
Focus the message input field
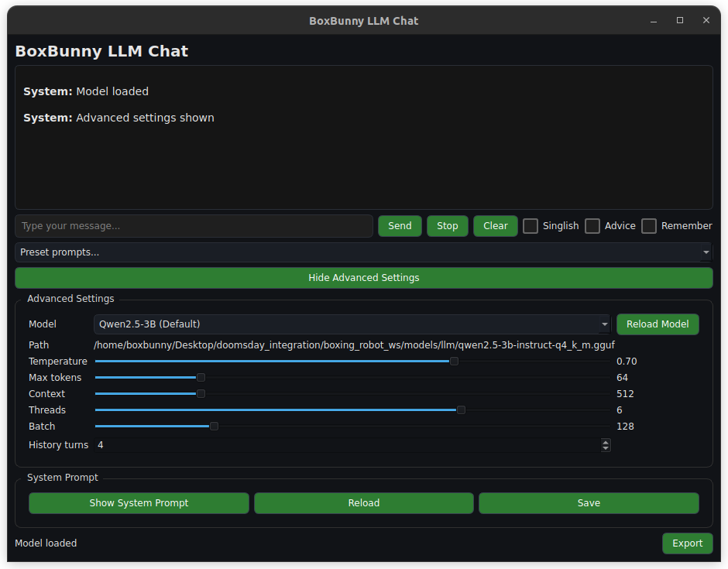194,226
